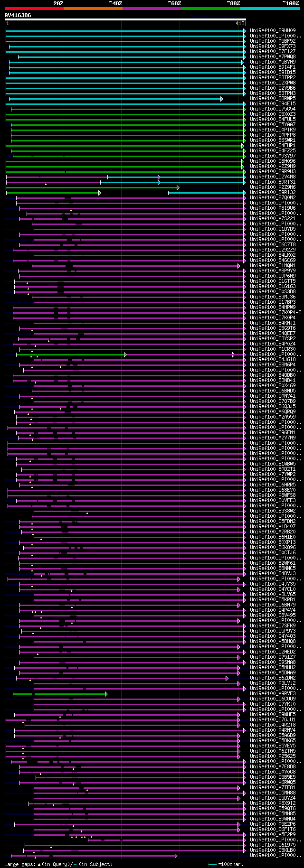Select the query name AV416386
The image size is (304, 868).
(18, 15)
